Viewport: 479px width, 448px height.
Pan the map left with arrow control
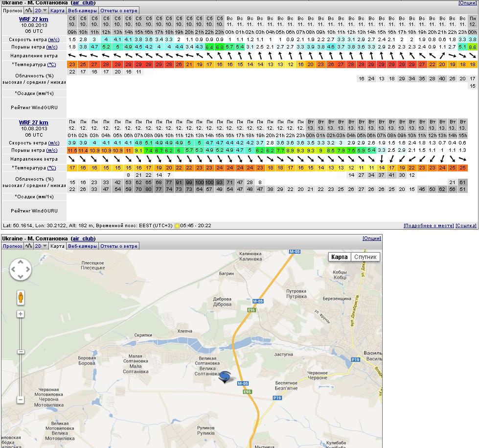click(x=13, y=270)
